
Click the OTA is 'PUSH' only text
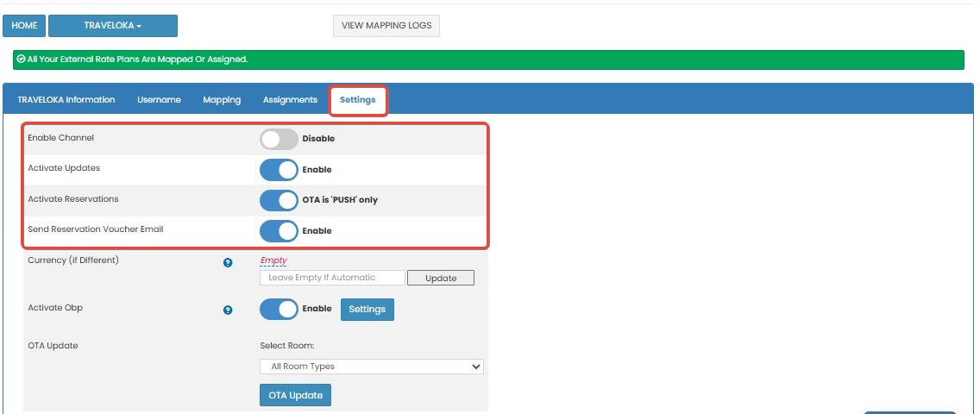coord(340,200)
